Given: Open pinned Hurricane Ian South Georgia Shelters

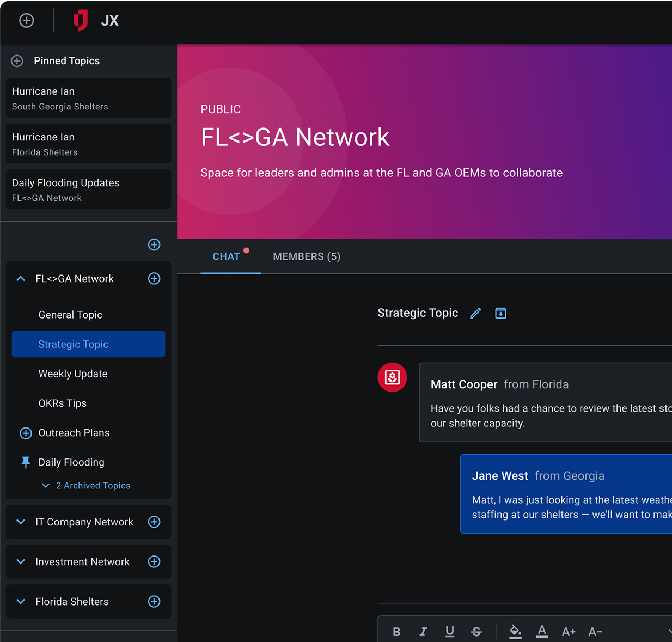Looking at the screenshot, I should pos(88,98).
